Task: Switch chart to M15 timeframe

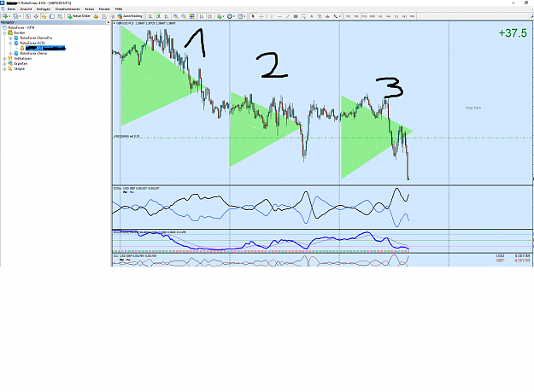Action: (x=364, y=16)
